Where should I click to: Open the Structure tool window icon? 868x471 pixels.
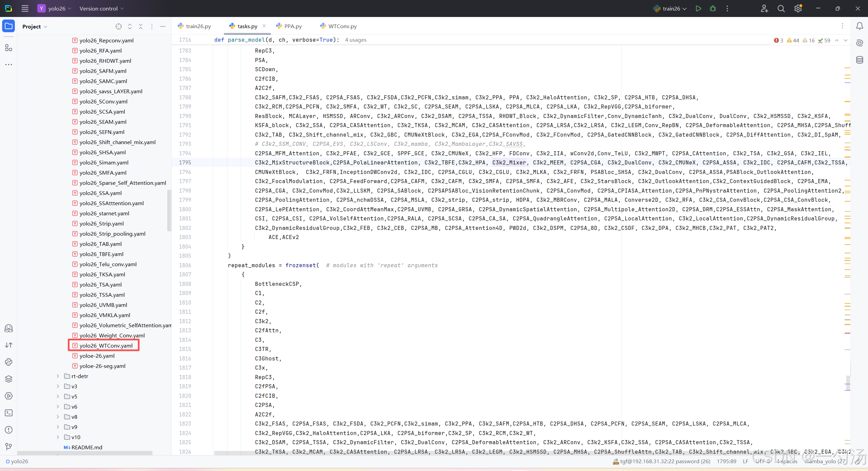[x=8, y=48]
